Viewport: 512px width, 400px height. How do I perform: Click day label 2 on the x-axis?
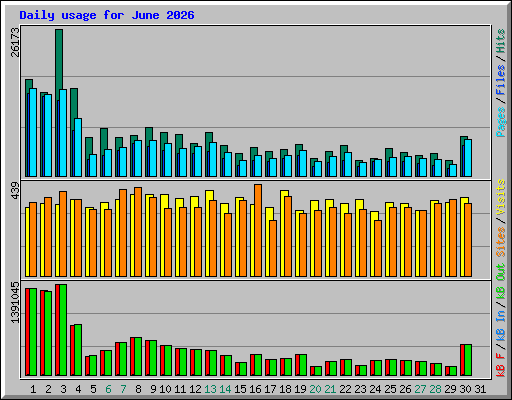coord(48,389)
